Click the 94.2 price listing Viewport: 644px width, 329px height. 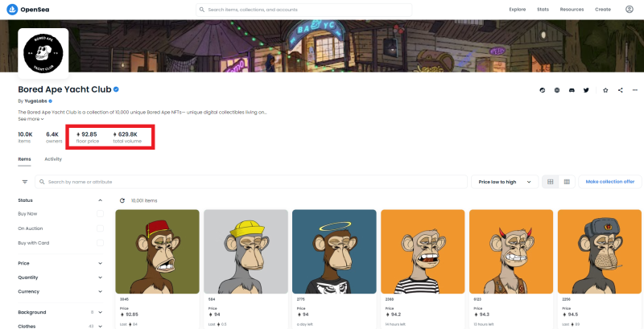[x=393, y=315]
